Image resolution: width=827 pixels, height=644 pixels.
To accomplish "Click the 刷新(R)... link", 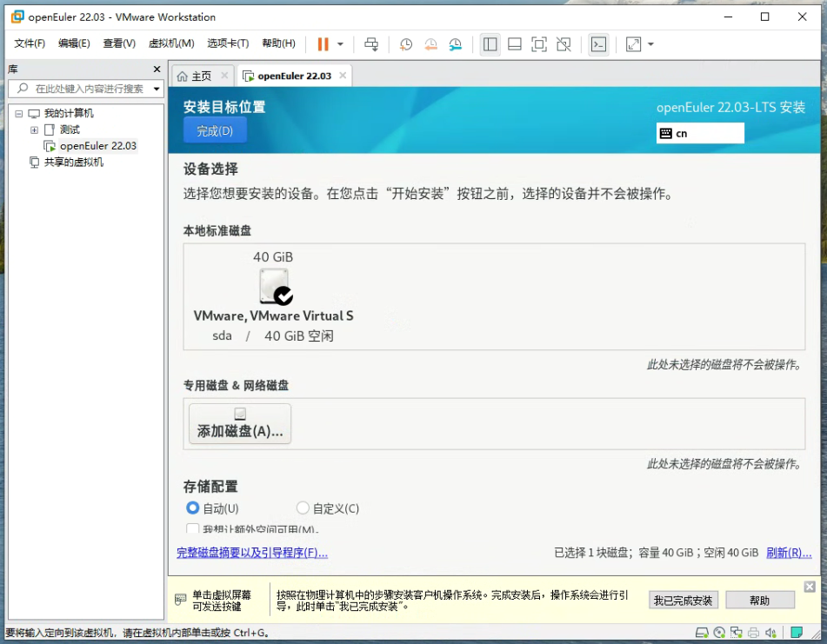I will point(789,553).
